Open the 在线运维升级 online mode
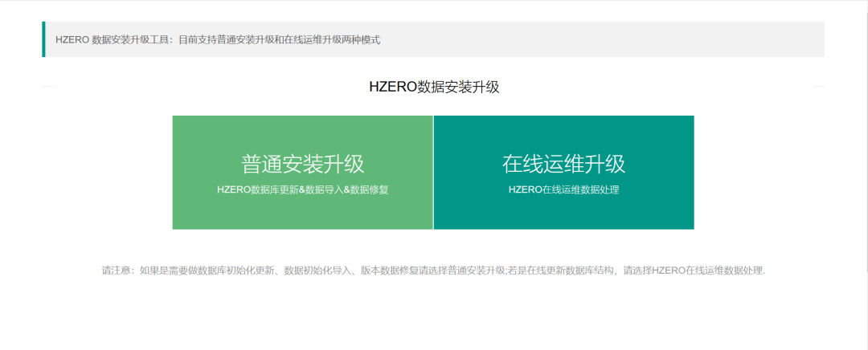868x350 pixels. click(x=563, y=164)
